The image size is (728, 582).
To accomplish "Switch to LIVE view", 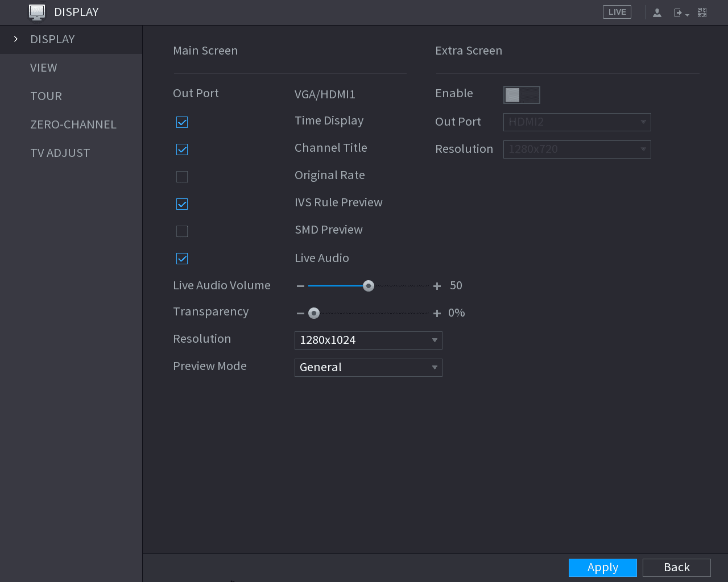I will [617, 12].
